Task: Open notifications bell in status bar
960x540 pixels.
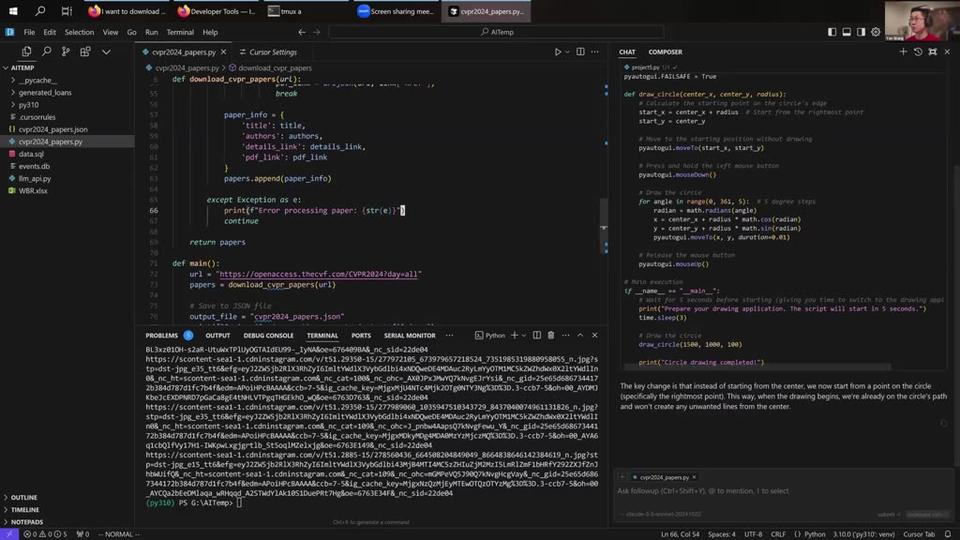Action: pos(948,534)
